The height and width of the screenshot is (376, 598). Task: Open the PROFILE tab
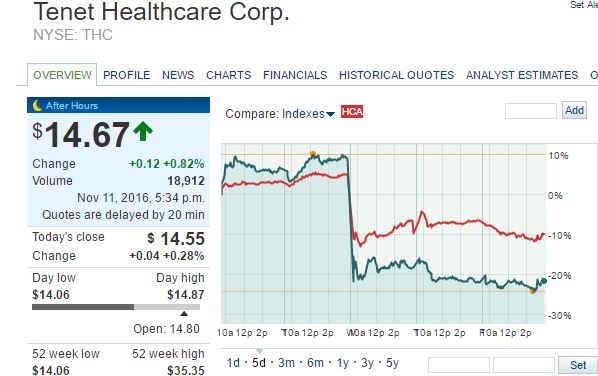tap(127, 75)
